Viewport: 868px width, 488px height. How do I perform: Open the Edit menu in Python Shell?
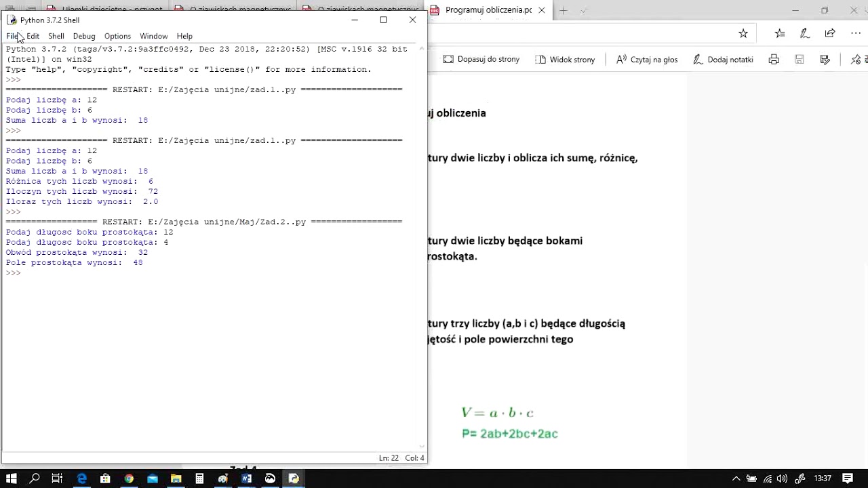33,36
